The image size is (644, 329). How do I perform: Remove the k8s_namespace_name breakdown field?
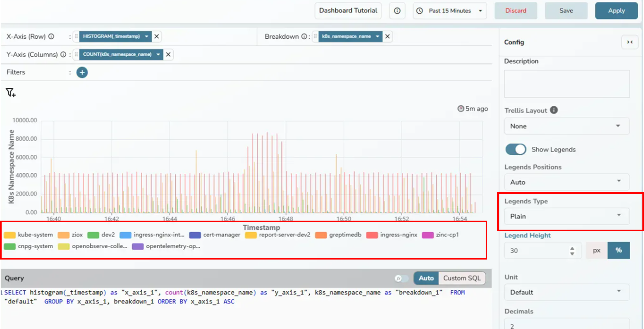[x=387, y=36]
